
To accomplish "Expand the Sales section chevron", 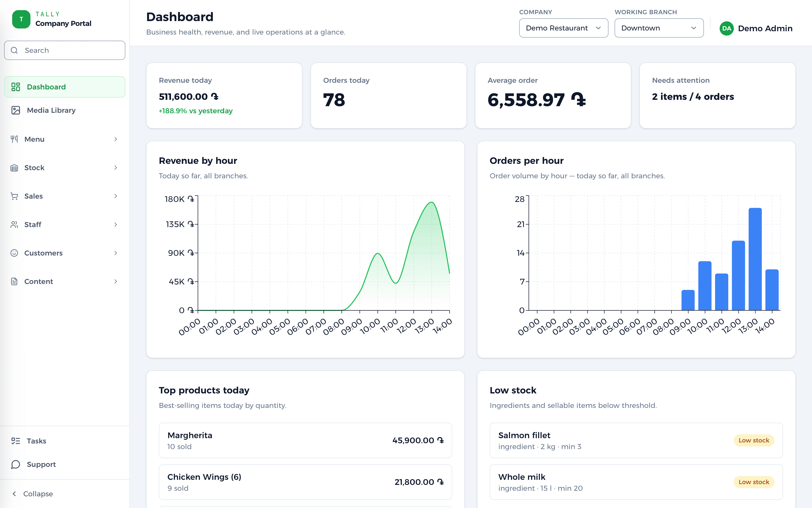I will 116,196.
